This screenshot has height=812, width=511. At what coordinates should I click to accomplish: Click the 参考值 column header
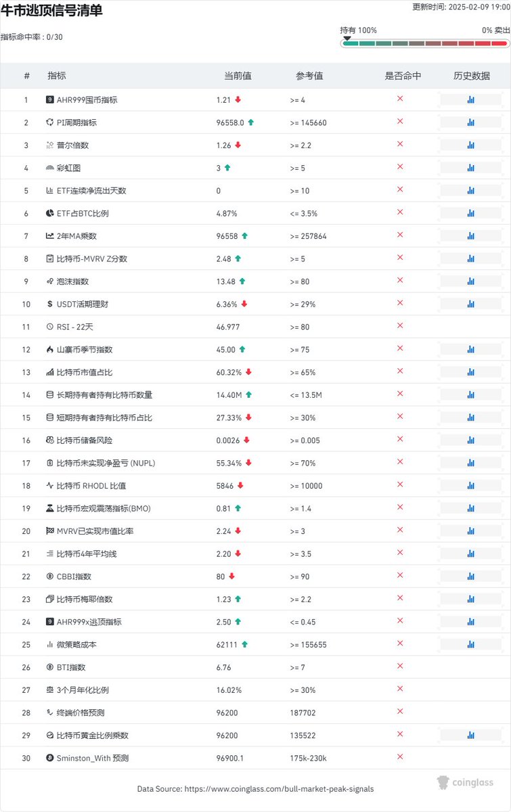309,76
